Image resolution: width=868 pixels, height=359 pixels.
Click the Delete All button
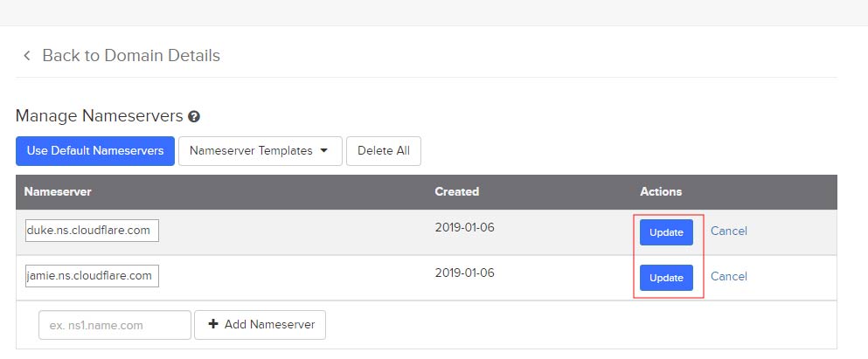click(384, 151)
